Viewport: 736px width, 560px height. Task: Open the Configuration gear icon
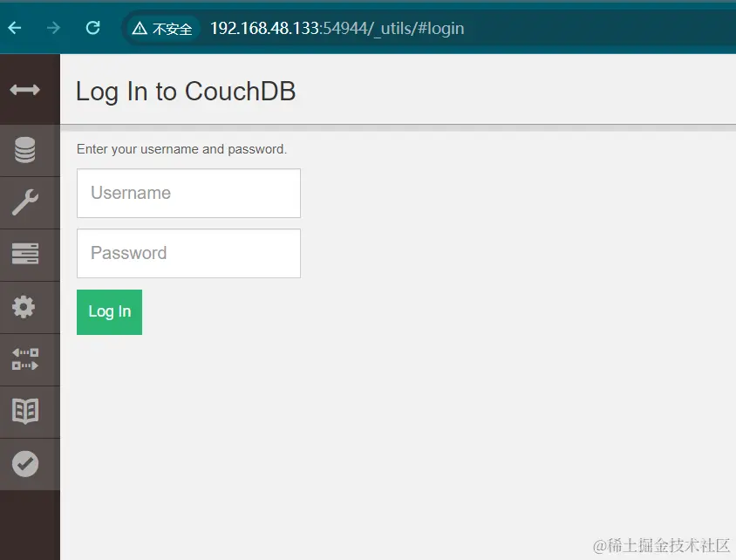24,307
